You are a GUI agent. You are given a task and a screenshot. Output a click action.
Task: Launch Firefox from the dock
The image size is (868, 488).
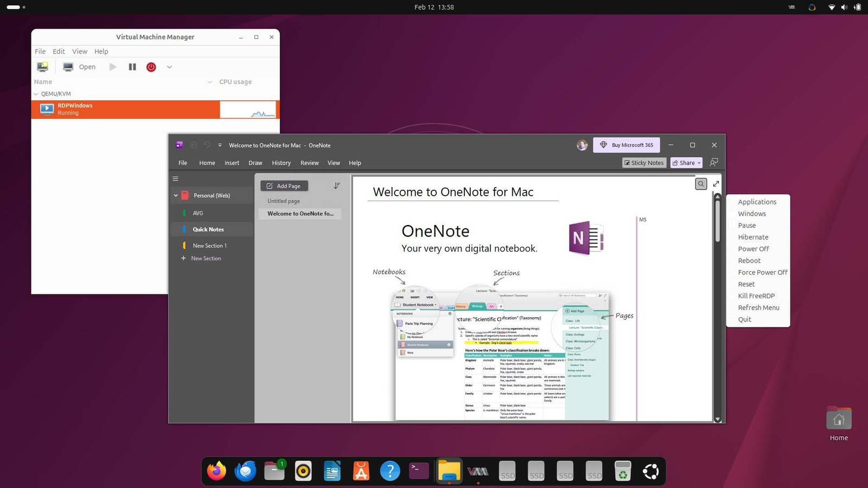pyautogui.click(x=216, y=471)
